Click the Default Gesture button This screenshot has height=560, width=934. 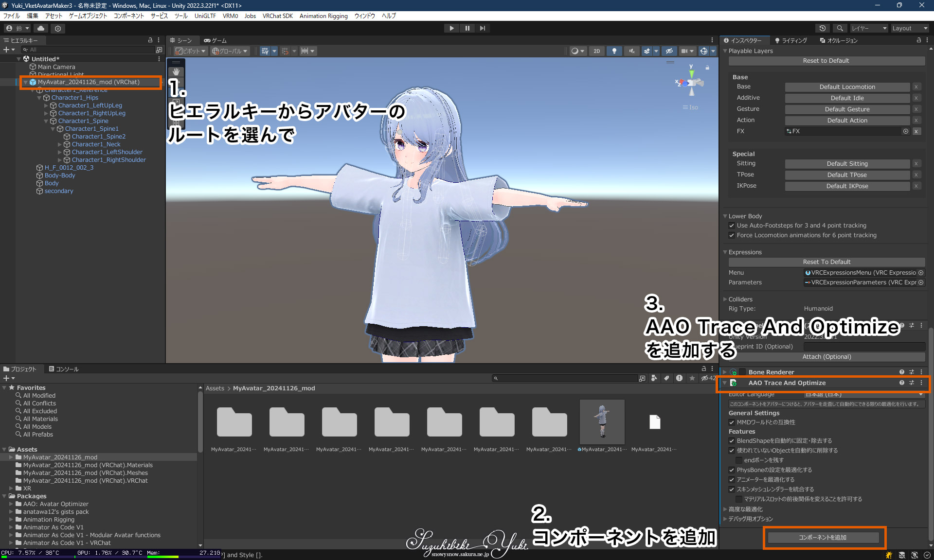[x=847, y=109]
